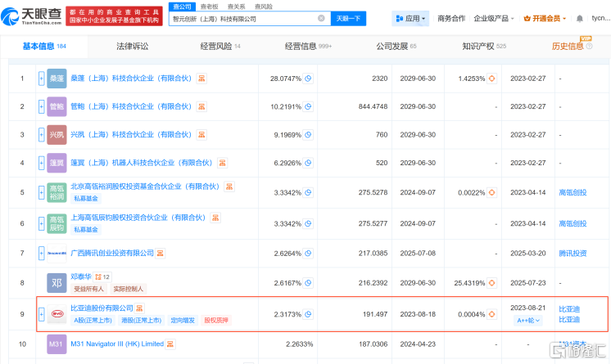Image resolution: width=611 pixels, height=364 pixels.
Task: Open 高瓴创投 link in row 5
Action: (x=573, y=192)
